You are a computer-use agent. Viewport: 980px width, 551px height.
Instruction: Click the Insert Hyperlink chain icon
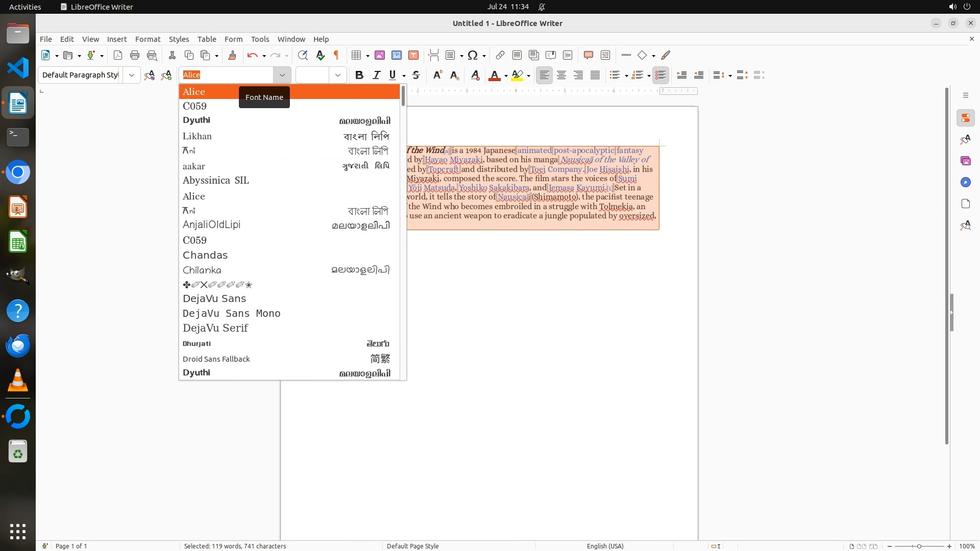point(500,55)
